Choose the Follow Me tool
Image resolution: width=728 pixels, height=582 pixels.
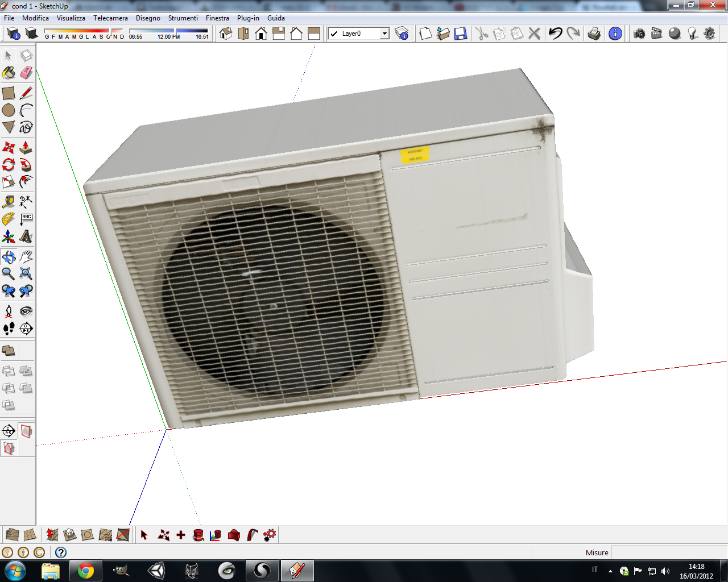[x=26, y=165]
